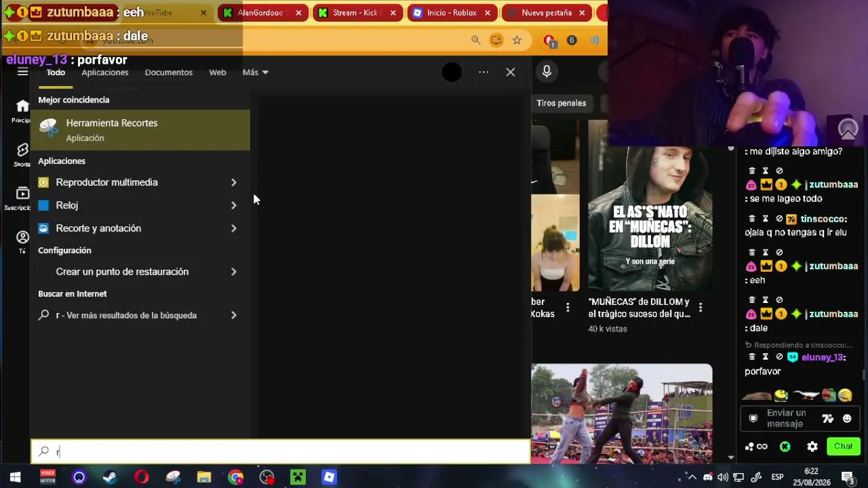Click Enviar un mensaje chat input

[787, 419]
